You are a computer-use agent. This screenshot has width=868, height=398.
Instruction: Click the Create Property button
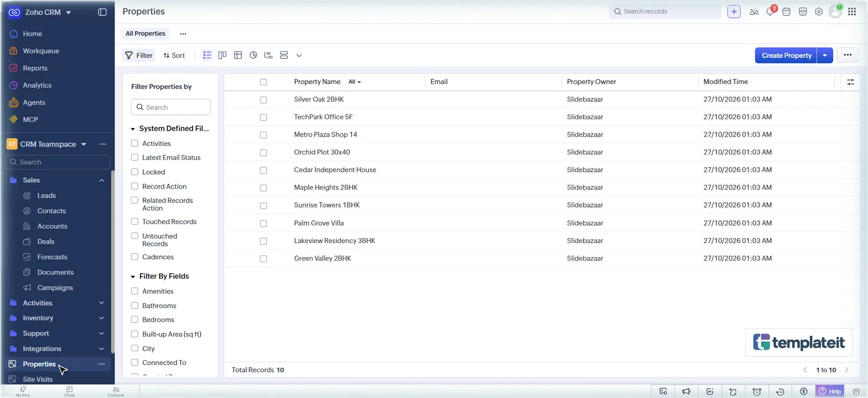[786, 55]
